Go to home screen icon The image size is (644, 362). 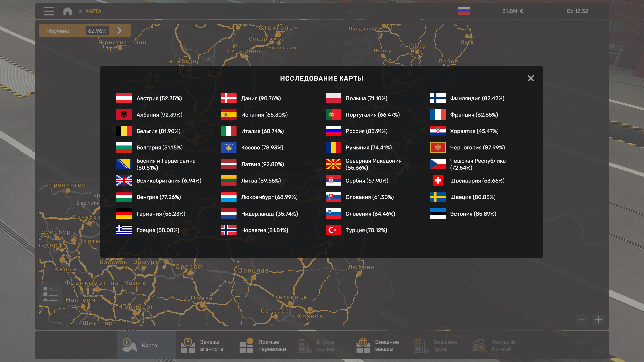[67, 11]
